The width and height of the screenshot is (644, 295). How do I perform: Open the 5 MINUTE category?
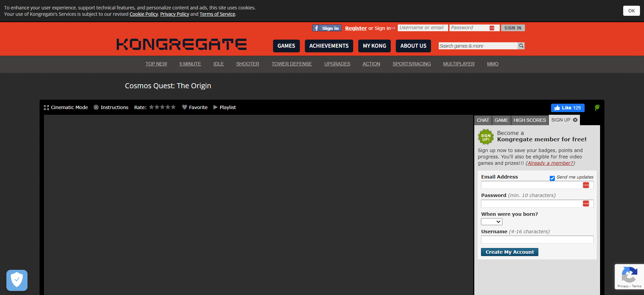pyautogui.click(x=190, y=64)
